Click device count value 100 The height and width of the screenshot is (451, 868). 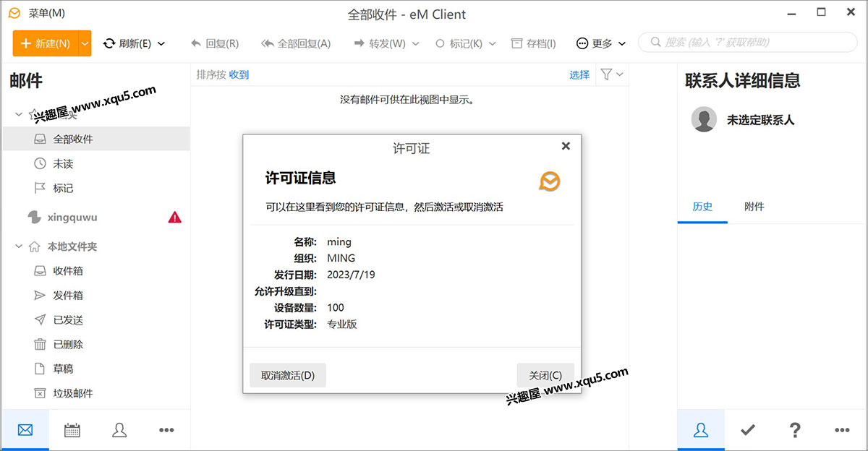pyautogui.click(x=336, y=307)
